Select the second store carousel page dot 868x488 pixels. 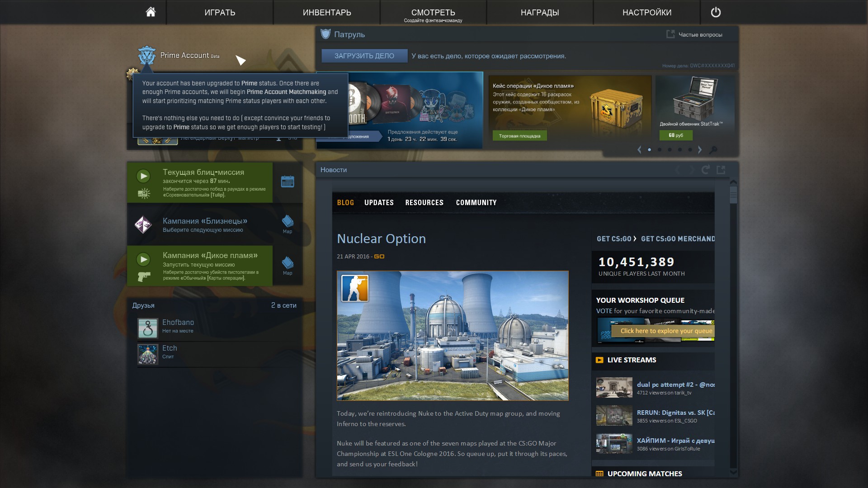pos(660,150)
